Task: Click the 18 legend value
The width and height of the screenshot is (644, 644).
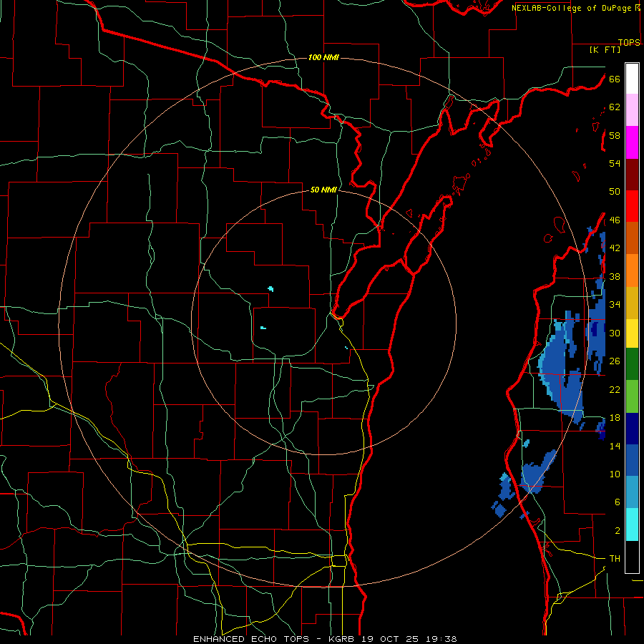Action: [x=615, y=418]
